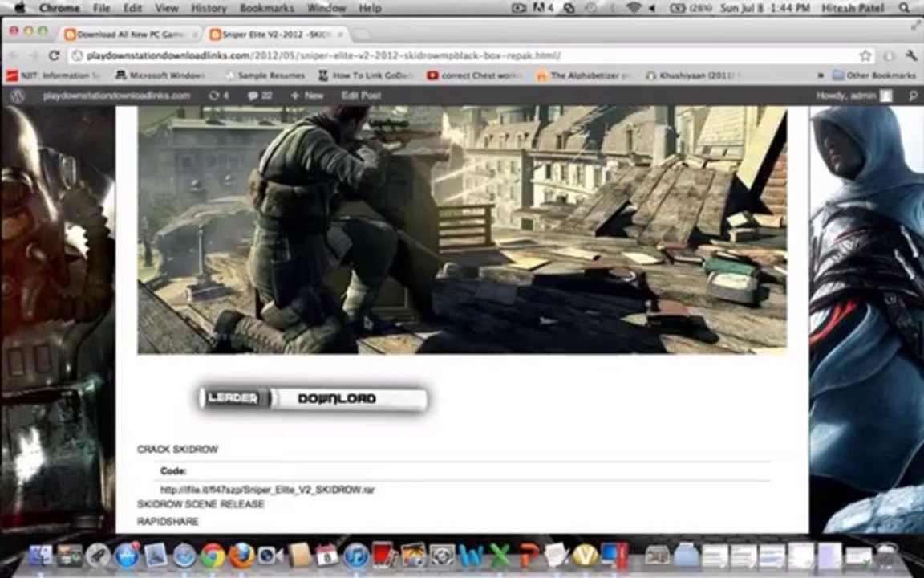Open How To Link GoDaddy bookmark

click(x=366, y=75)
